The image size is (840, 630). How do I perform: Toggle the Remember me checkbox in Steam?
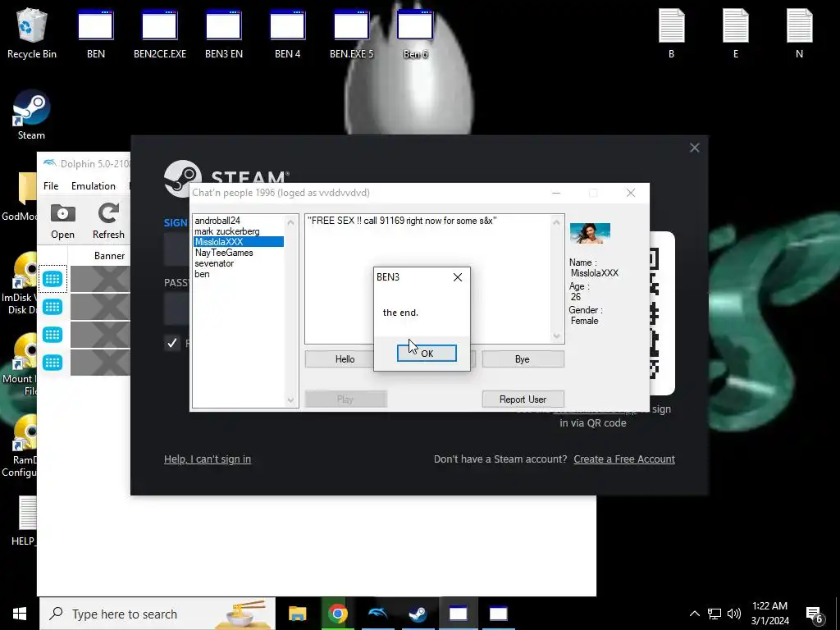[172, 343]
